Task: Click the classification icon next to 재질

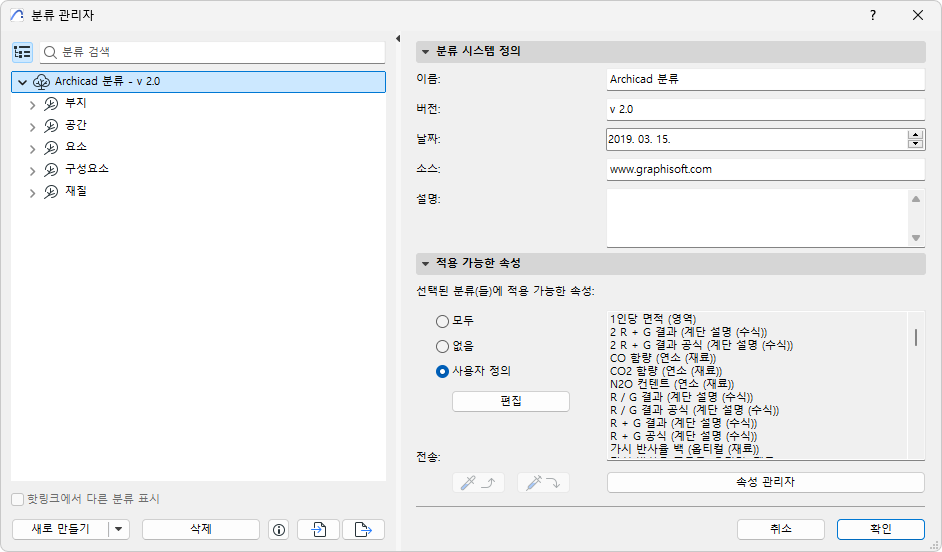Action: [x=51, y=192]
